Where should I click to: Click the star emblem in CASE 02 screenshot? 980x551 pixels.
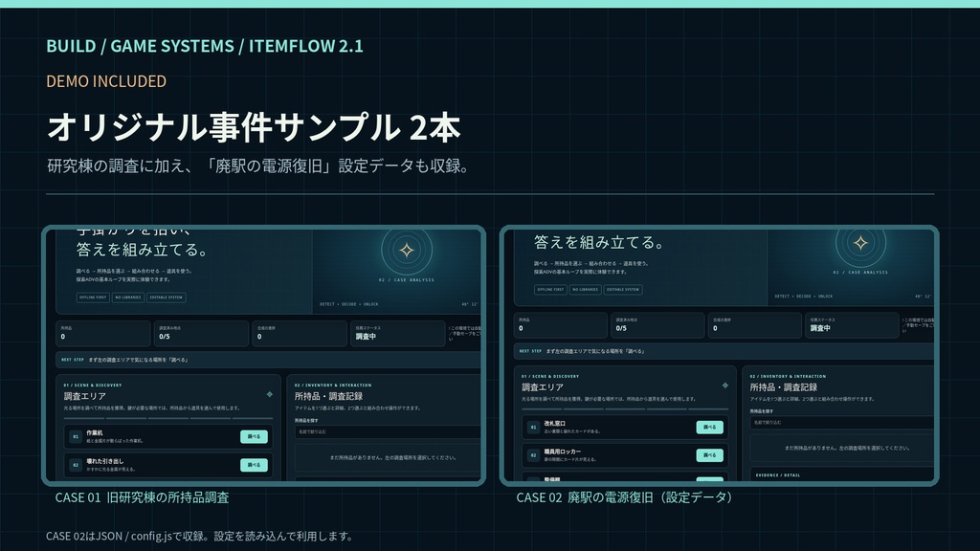click(860, 243)
